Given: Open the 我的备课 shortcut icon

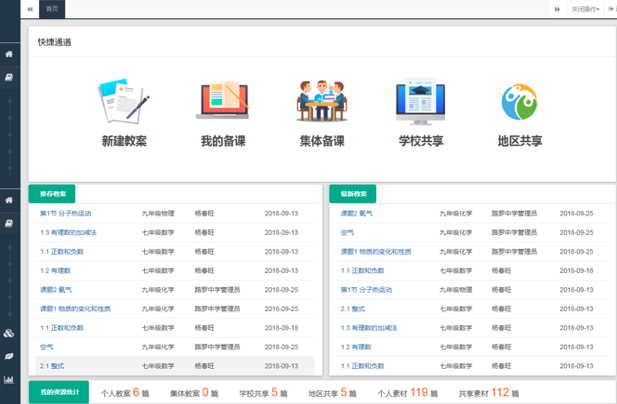Looking at the screenshot, I should tap(223, 101).
